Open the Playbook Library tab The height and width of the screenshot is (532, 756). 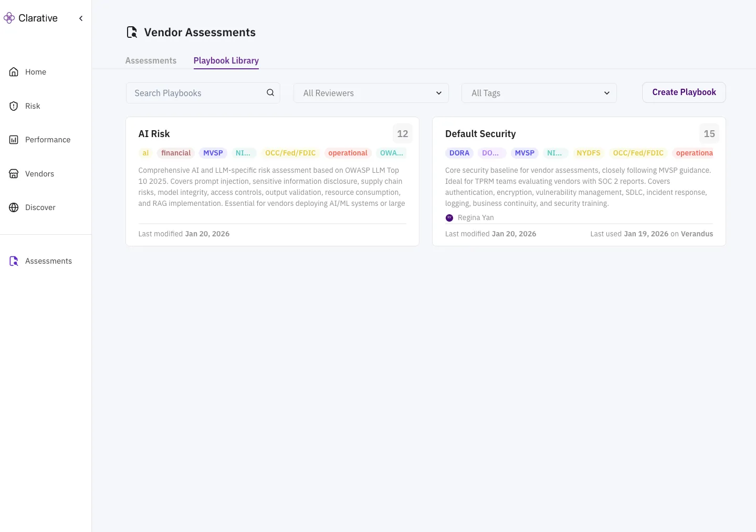click(226, 60)
